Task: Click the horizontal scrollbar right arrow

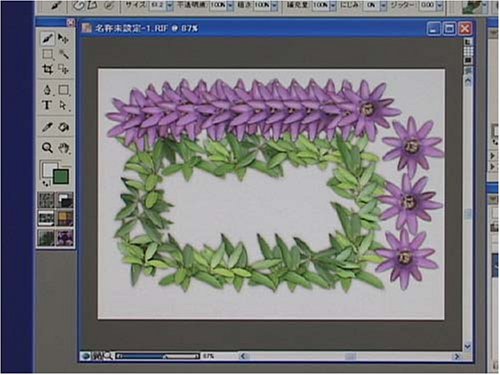Action: click(x=457, y=356)
